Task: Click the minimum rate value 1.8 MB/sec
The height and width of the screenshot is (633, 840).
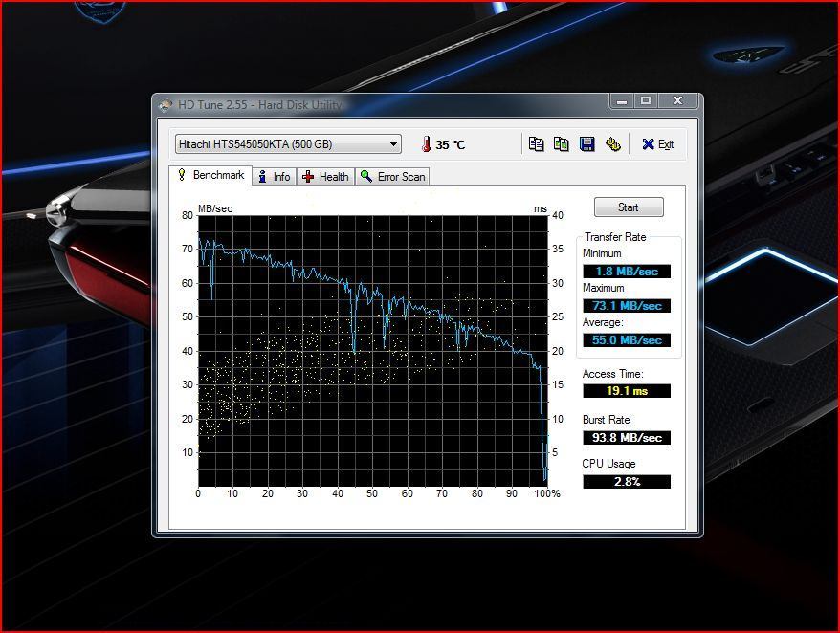Action: click(627, 272)
